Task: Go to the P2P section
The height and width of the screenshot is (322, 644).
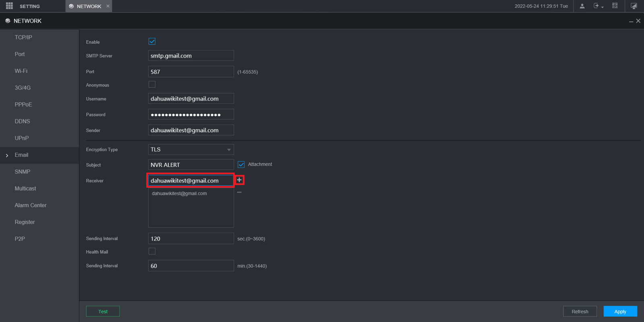Action: pyautogui.click(x=20, y=239)
